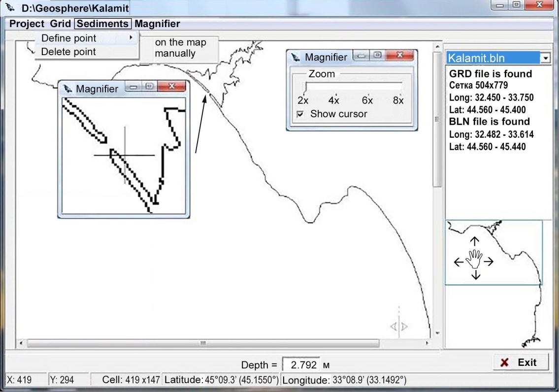559x392 pixels.
Task: Click the right arrow in the navigation pad
Action: click(x=489, y=262)
